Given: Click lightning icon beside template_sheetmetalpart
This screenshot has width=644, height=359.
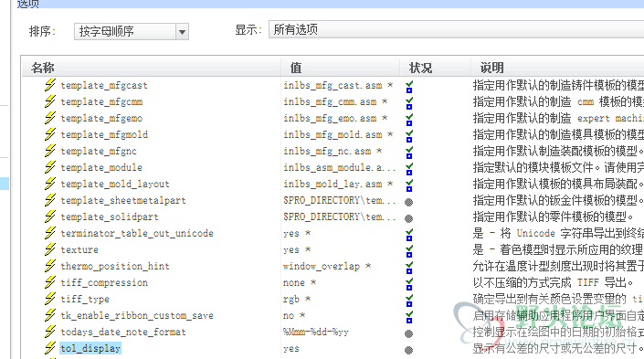Looking at the screenshot, I should click(x=50, y=200).
